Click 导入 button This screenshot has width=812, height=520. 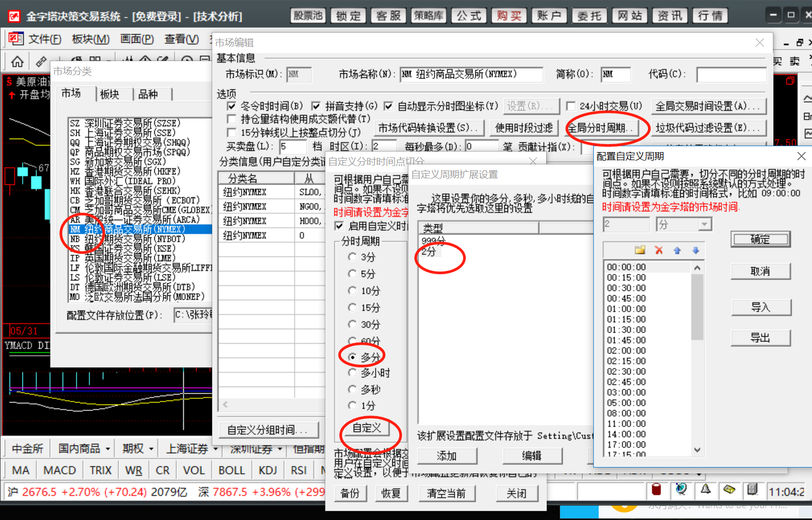tap(760, 307)
